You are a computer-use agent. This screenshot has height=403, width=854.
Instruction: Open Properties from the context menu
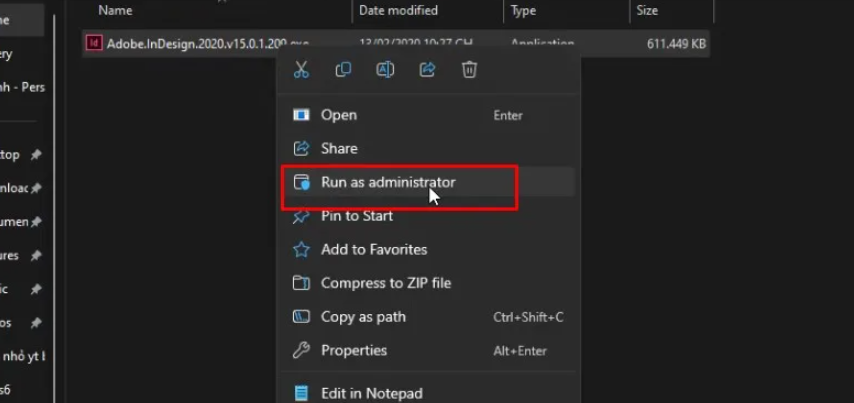point(354,351)
